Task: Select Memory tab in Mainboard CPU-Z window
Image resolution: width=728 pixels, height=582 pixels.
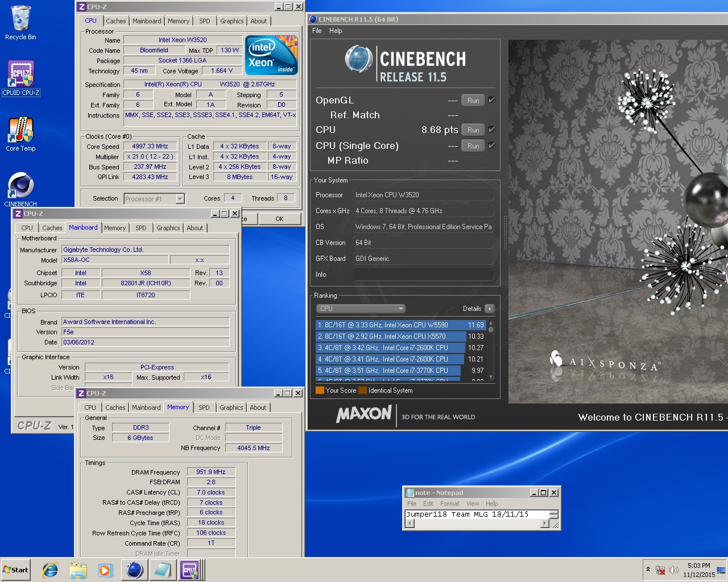Action: click(x=115, y=228)
